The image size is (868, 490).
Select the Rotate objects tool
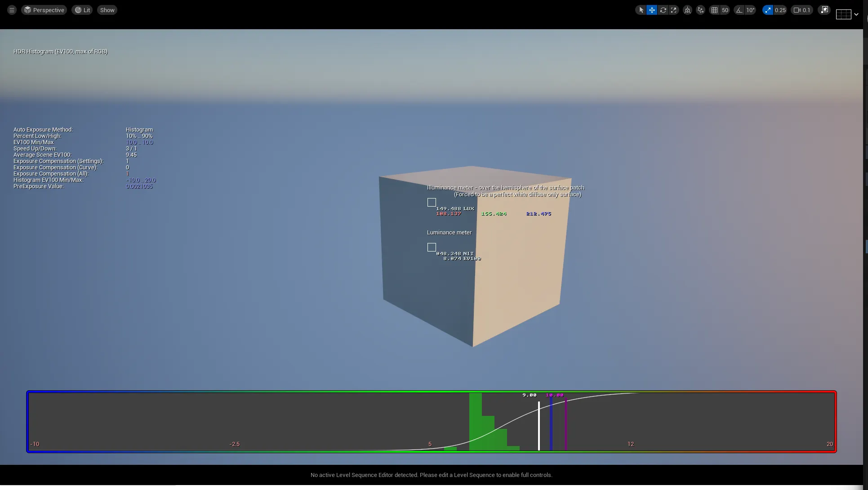tap(663, 10)
